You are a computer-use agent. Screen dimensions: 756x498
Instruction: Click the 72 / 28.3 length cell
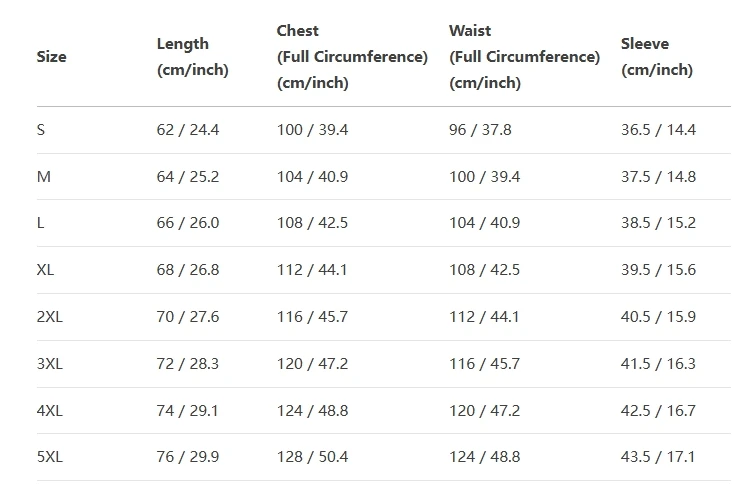(x=188, y=364)
